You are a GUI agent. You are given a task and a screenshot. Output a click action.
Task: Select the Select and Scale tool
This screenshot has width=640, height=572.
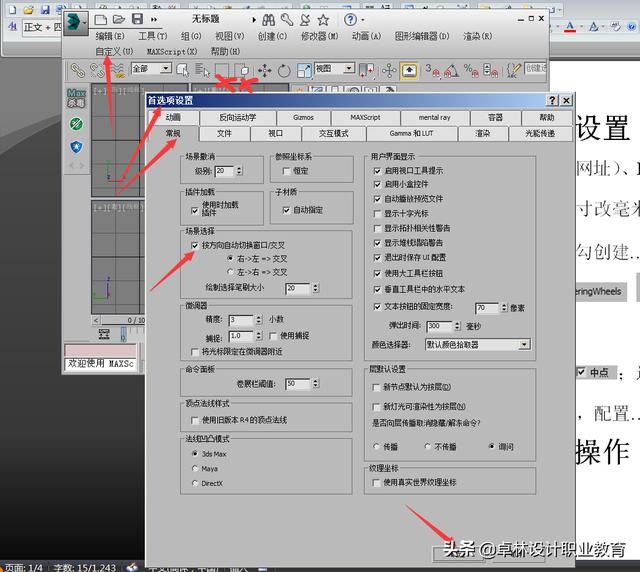(304, 71)
